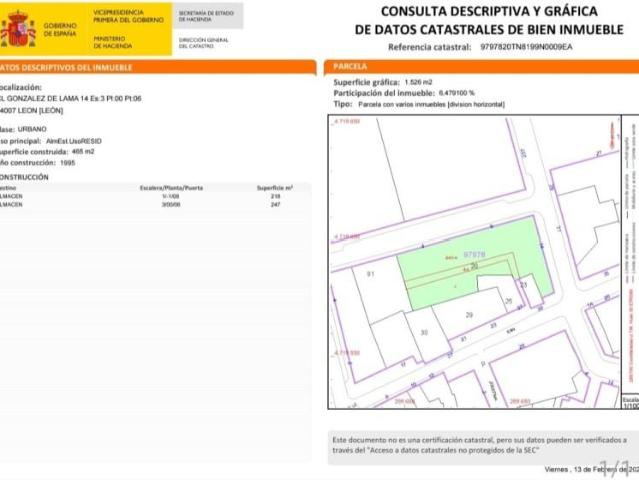Click the disclaimer note about SEC verification
This screenshot has width=639, height=480.
click(x=478, y=445)
